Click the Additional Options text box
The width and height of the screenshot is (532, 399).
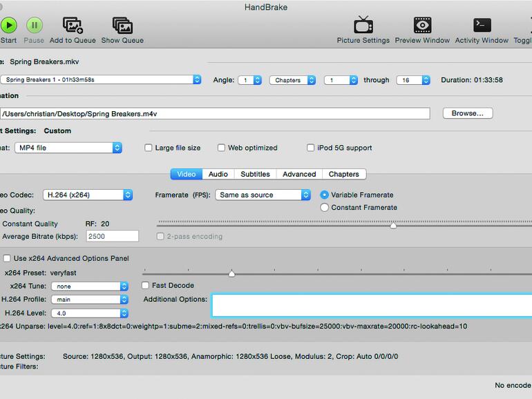tap(372, 306)
